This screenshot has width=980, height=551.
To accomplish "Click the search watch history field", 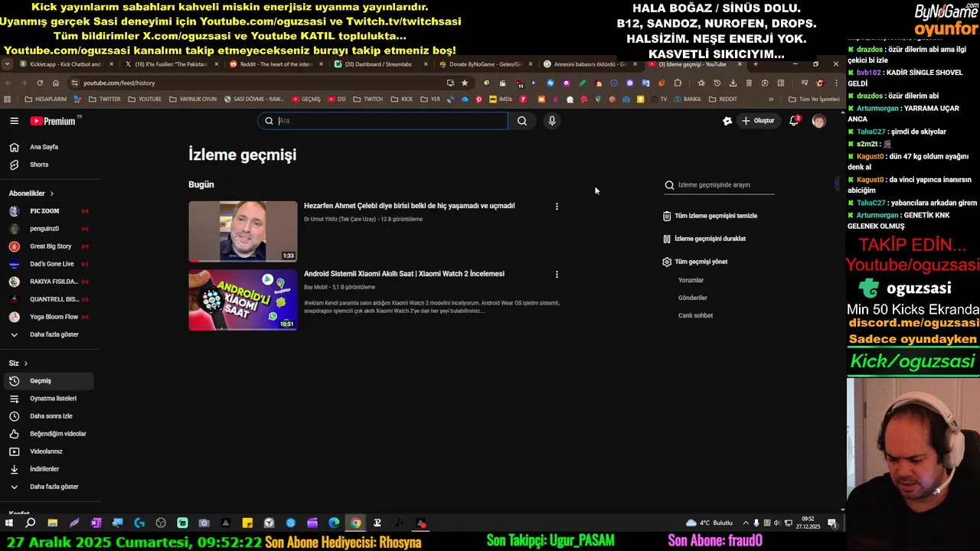I will (720, 185).
